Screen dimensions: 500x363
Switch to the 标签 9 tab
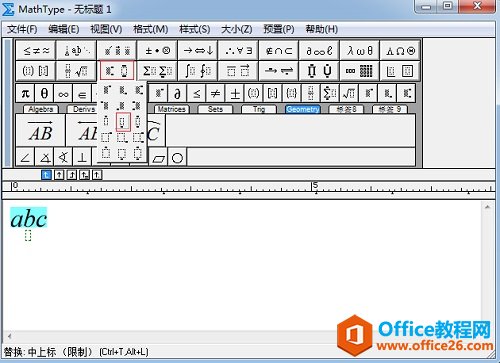click(x=390, y=109)
